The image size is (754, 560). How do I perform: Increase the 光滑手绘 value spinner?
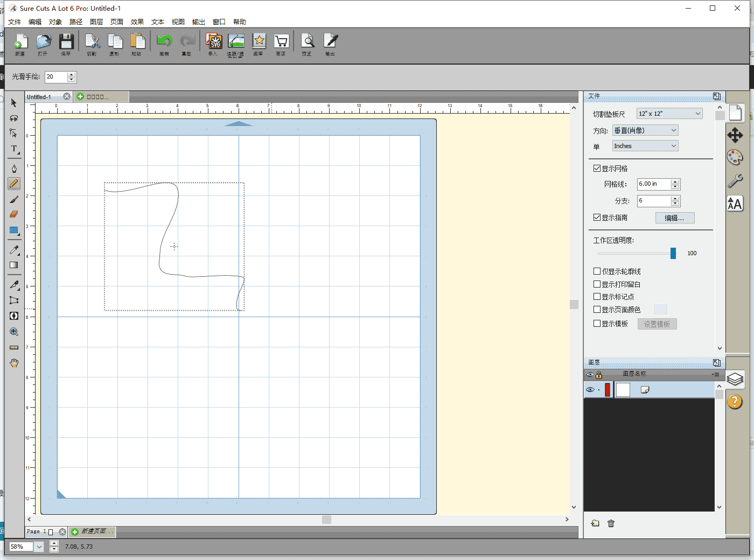pos(72,74)
